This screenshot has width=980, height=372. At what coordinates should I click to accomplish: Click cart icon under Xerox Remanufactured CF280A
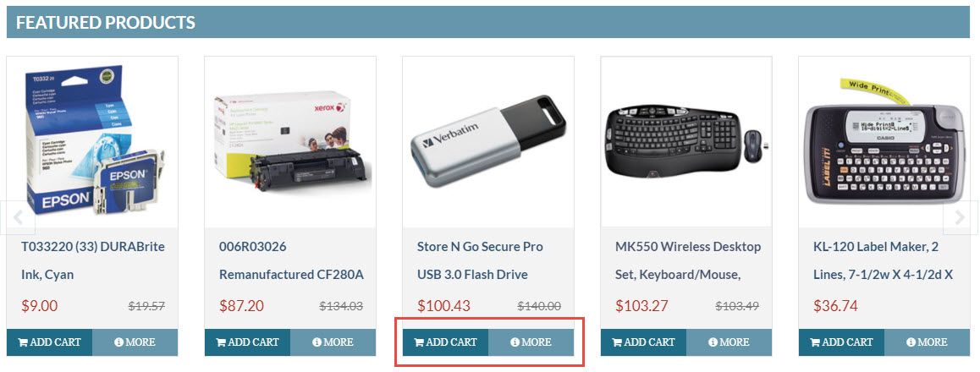[221, 342]
